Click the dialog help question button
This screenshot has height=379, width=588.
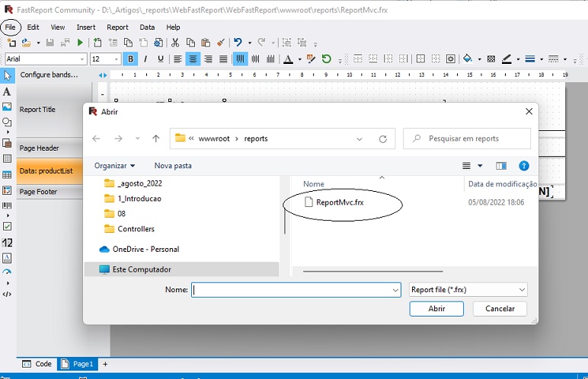point(524,165)
